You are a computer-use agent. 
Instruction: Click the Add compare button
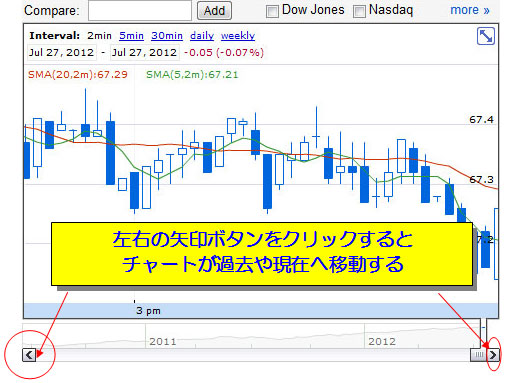[x=214, y=11]
